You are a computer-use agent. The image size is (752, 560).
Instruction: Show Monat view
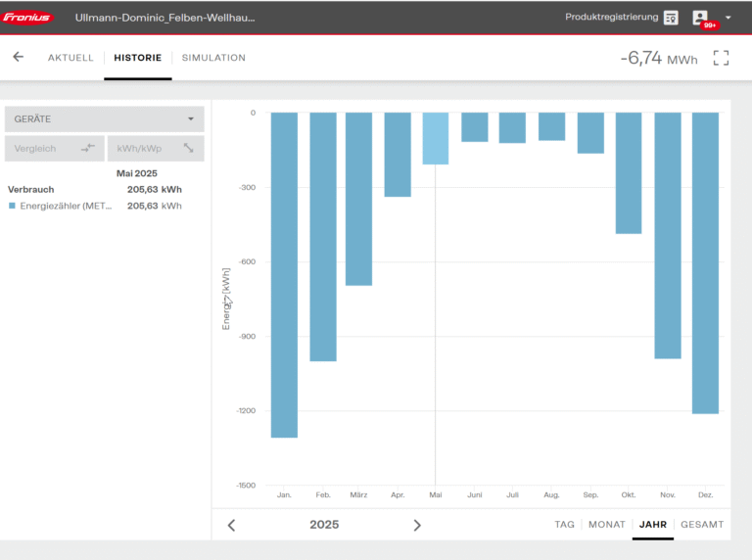(607, 525)
